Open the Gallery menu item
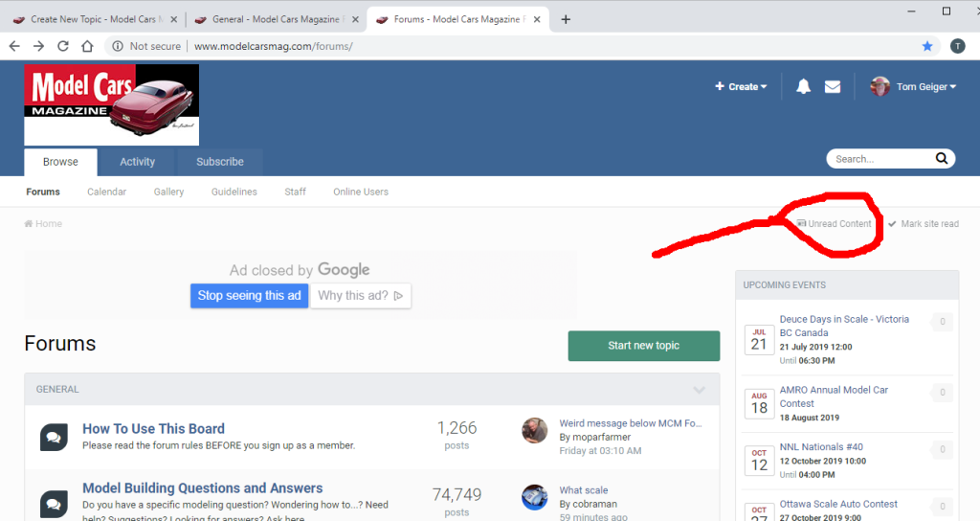 click(x=168, y=192)
